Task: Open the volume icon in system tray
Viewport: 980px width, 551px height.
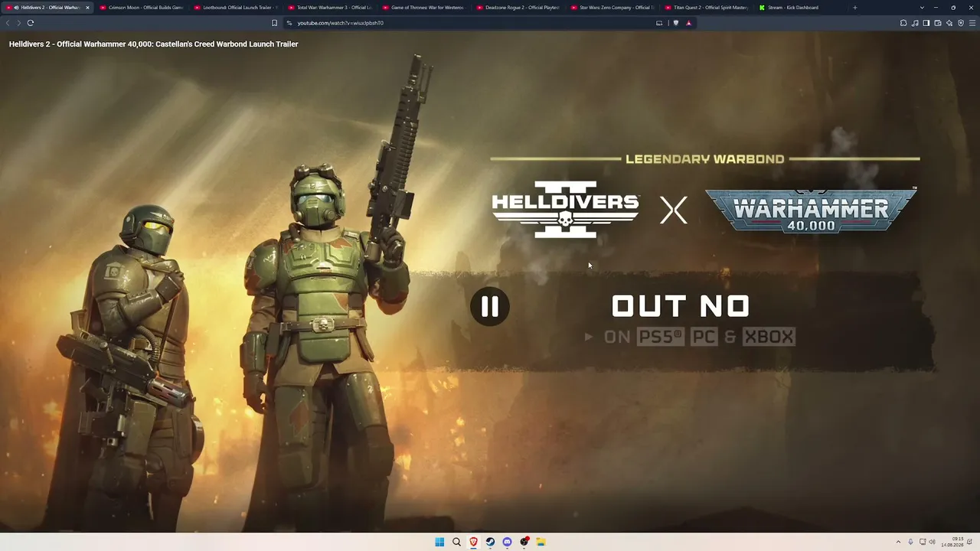Action: coord(932,542)
